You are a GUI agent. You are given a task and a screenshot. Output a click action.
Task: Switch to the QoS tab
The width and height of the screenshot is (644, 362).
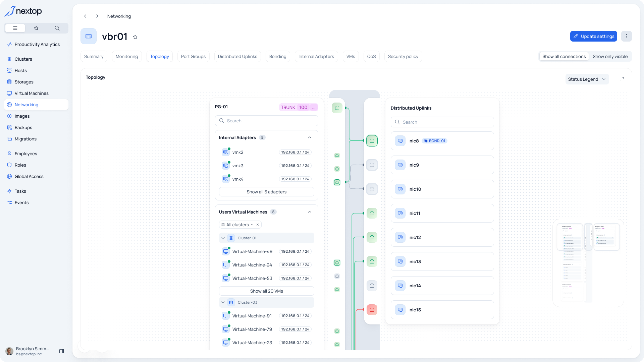[371, 56]
